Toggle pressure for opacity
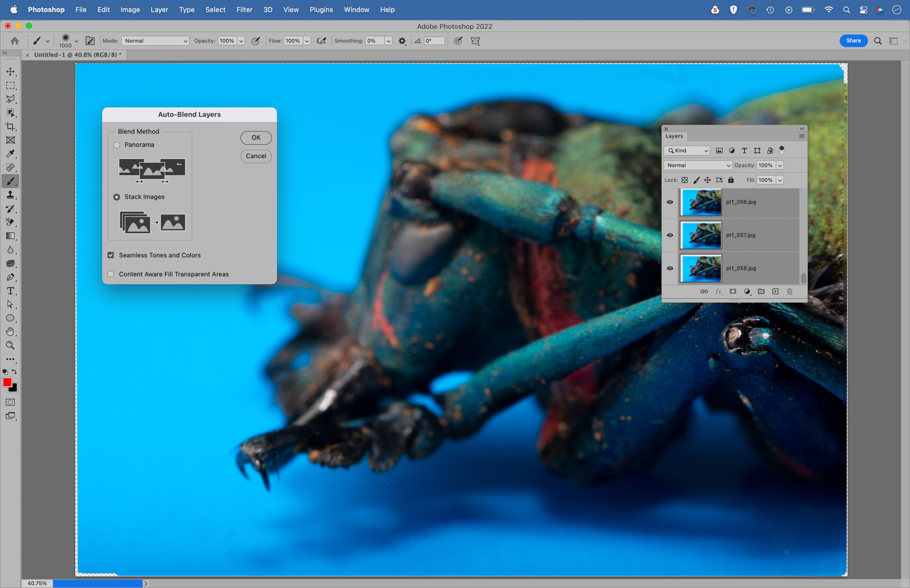Image resolution: width=910 pixels, height=588 pixels. [x=256, y=41]
